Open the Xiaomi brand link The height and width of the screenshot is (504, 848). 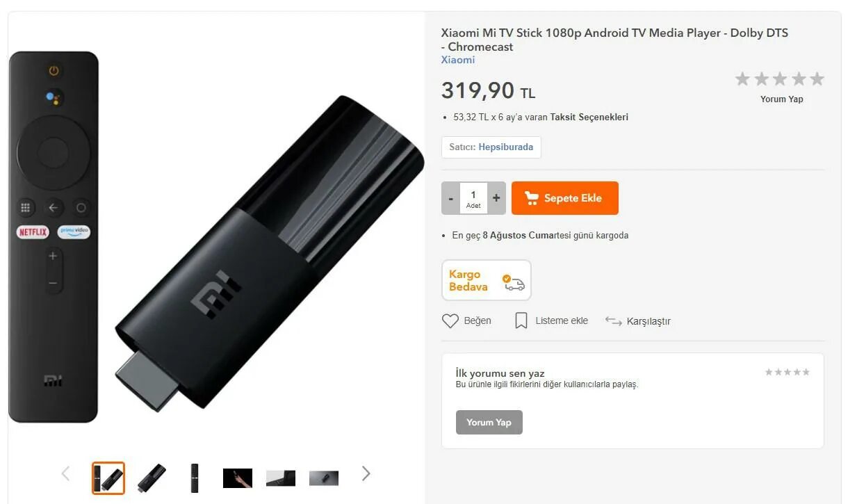458,60
